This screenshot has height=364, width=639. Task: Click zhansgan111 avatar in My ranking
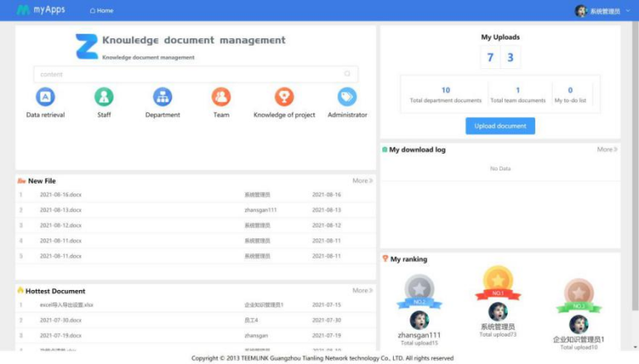(419, 320)
